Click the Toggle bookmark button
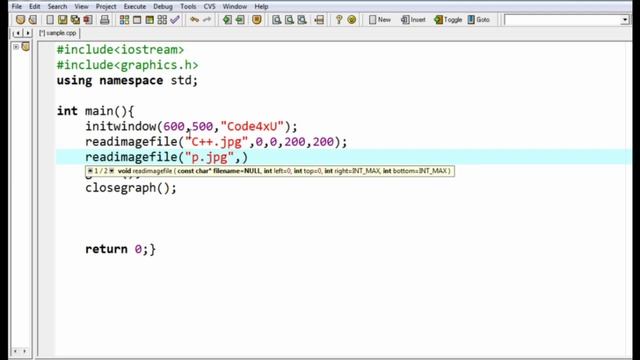 448,20
